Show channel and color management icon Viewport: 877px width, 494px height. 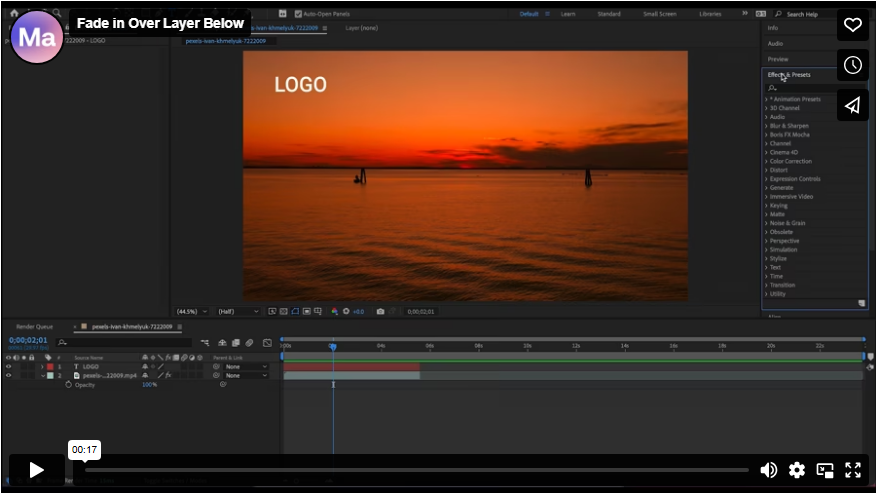[334, 312]
